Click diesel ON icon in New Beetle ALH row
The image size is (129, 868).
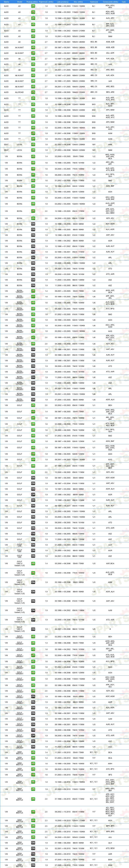[33, 843]
